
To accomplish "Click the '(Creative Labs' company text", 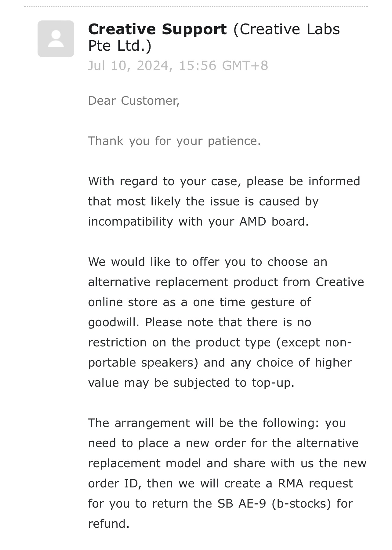I will (x=286, y=30).
